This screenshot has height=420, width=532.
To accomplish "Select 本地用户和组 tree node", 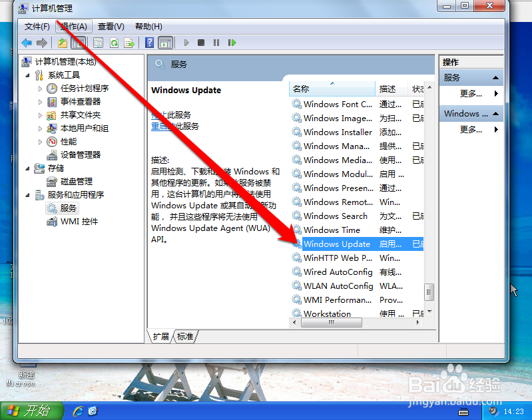I will click(85, 128).
